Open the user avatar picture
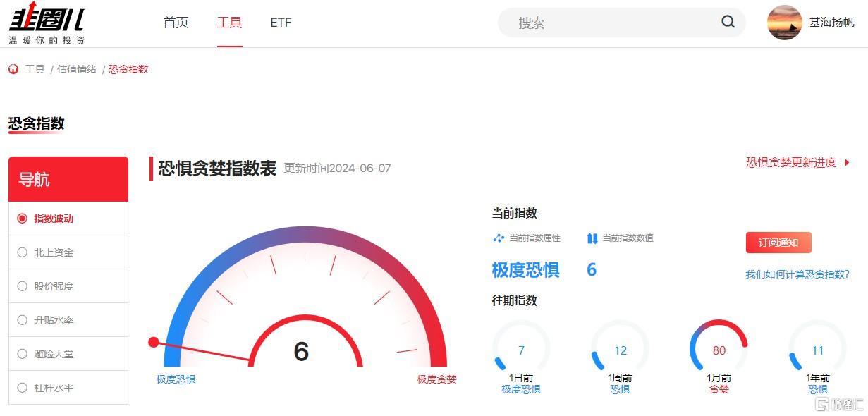This screenshot has width=868, height=416. click(784, 23)
